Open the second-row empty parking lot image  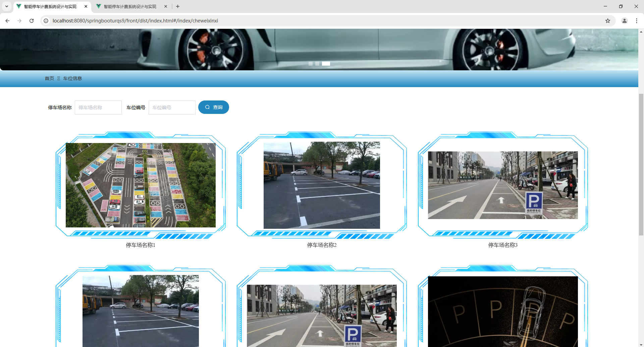[x=141, y=311]
